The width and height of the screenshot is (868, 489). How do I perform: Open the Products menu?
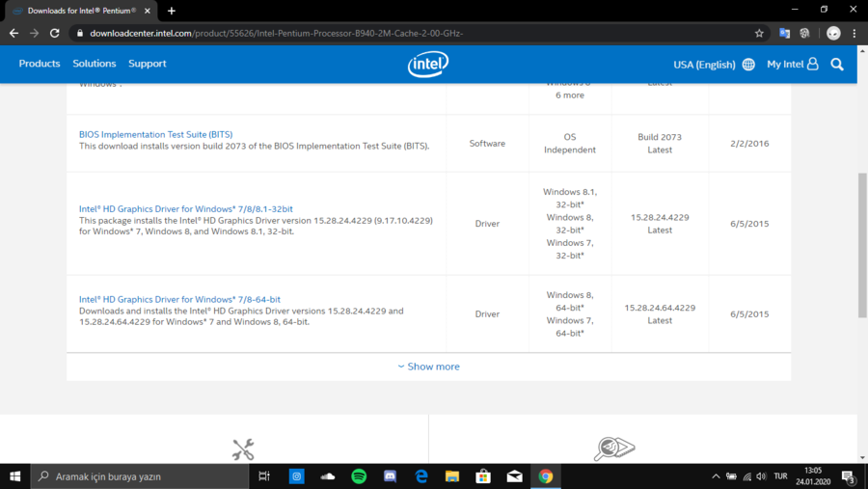[40, 63]
